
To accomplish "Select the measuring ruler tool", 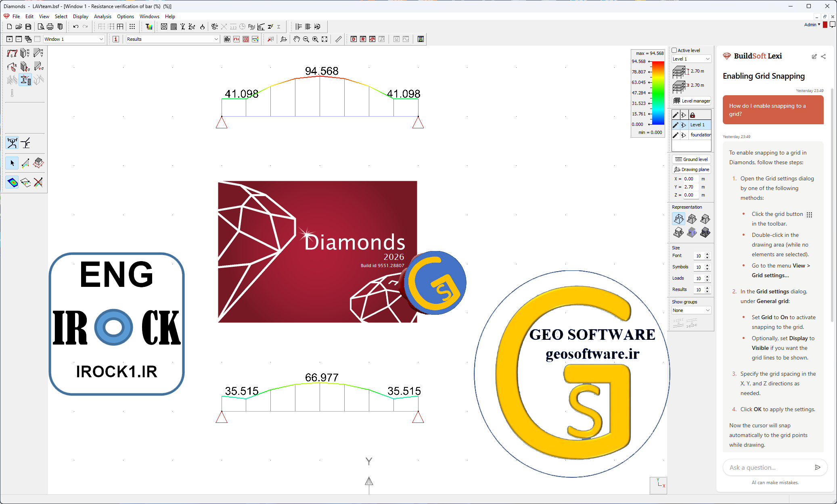I will click(339, 39).
